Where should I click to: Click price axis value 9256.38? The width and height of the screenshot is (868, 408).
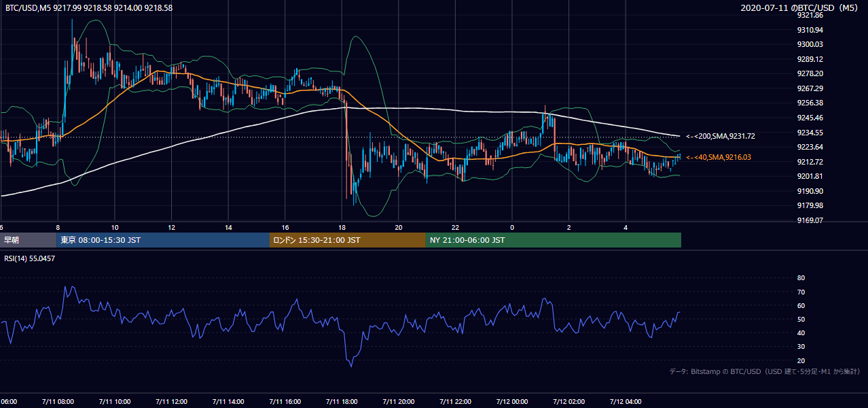pyautogui.click(x=810, y=103)
